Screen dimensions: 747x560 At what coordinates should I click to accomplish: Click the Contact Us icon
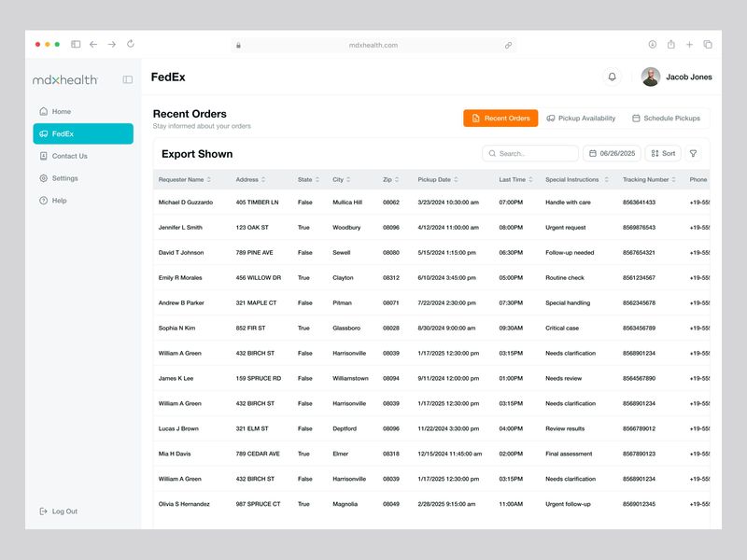coord(43,156)
